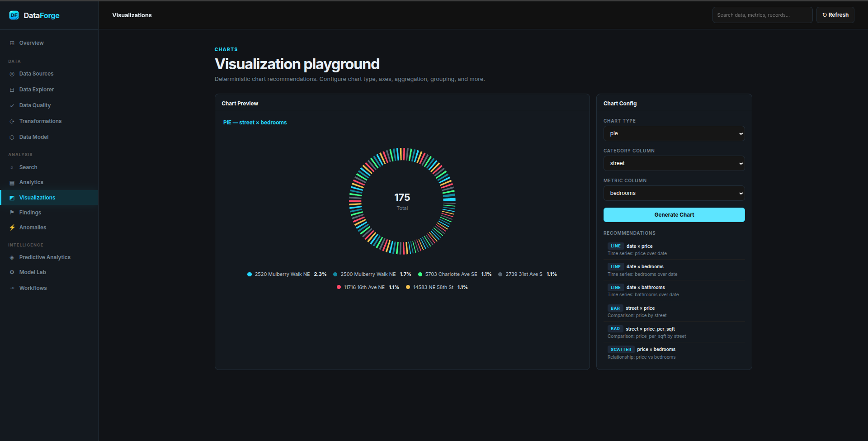Click the search data input field
This screenshot has height=441, width=868.
click(762, 15)
